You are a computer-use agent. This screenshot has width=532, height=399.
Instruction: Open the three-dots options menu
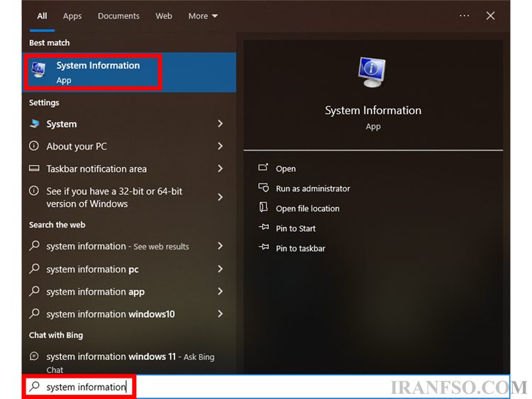(x=464, y=16)
